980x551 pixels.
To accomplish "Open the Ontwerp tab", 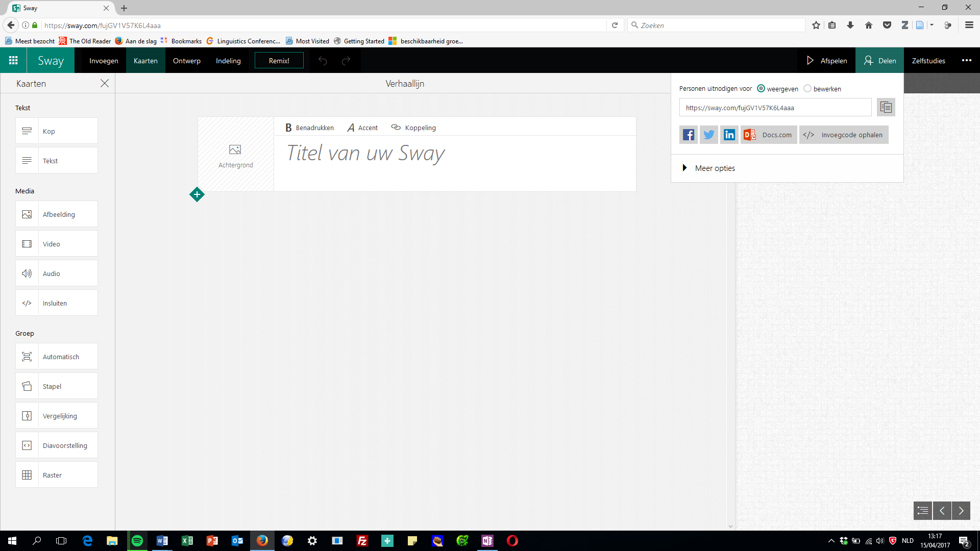I will point(186,61).
